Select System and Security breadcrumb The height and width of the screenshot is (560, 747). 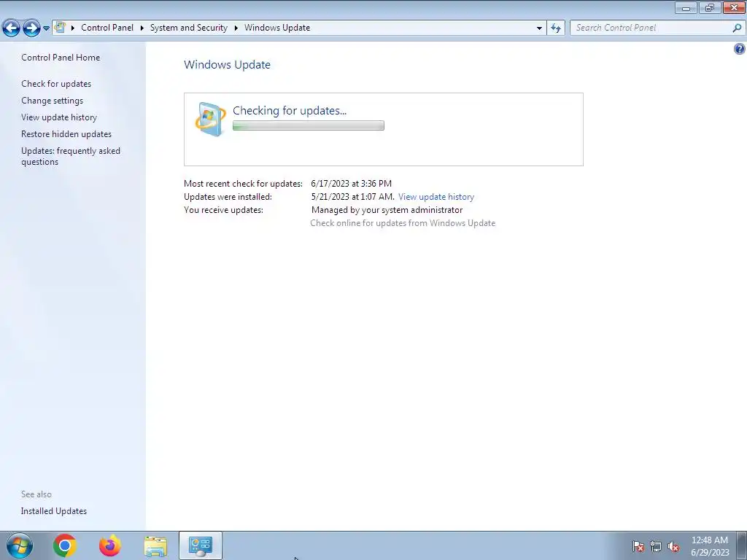click(x=189, y=28)
